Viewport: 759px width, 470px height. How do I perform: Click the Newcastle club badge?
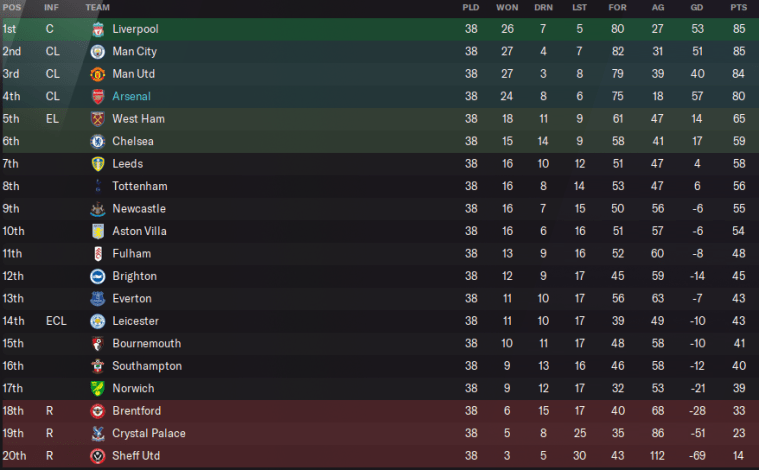97,209
